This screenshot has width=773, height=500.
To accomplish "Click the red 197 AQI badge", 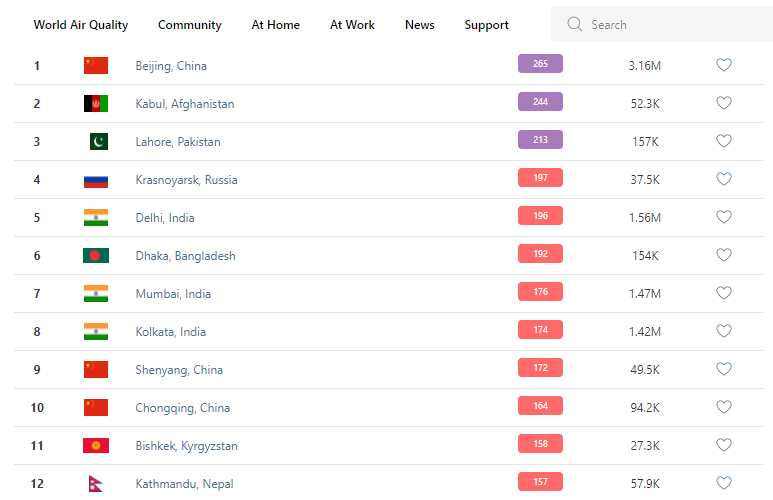I will pos(540,178).
